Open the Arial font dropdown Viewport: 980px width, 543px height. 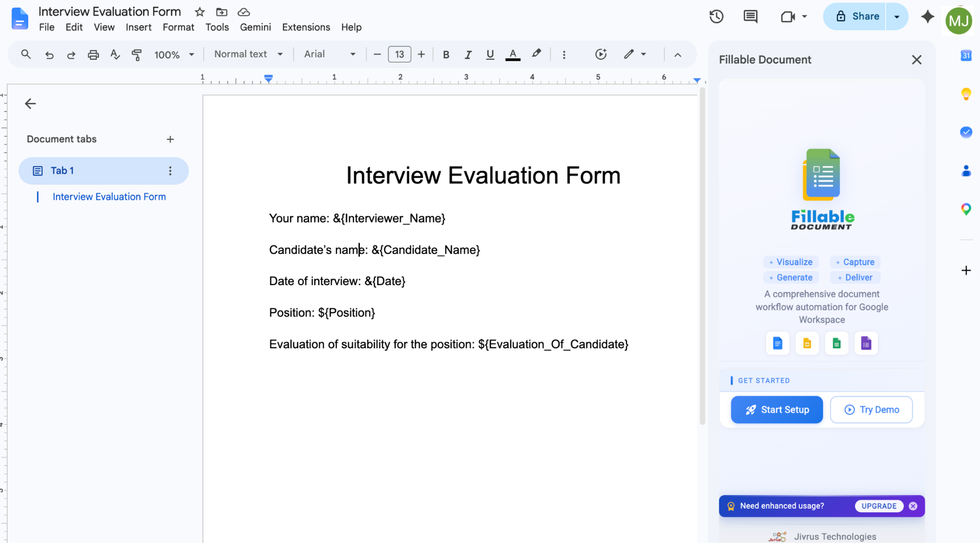pyautogui.click(x=330, y=55)
